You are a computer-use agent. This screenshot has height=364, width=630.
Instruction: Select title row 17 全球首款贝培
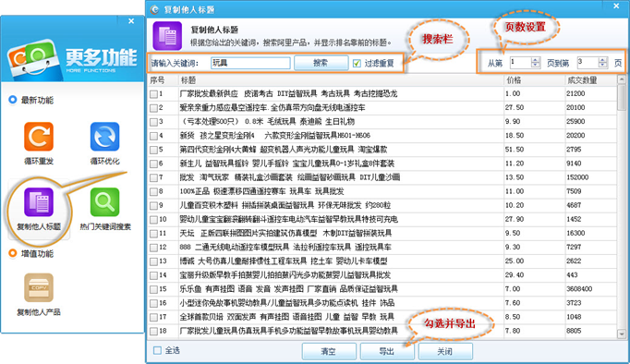point(287,317)
